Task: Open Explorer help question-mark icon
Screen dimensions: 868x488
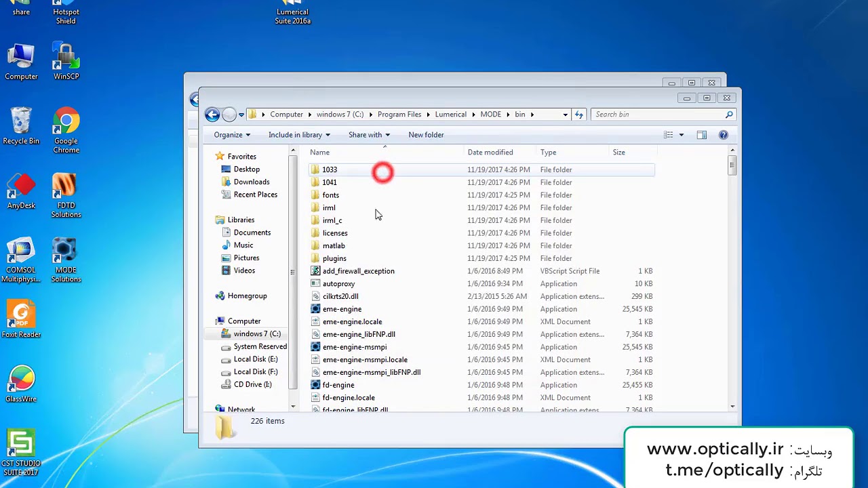Action: [724, 135]
